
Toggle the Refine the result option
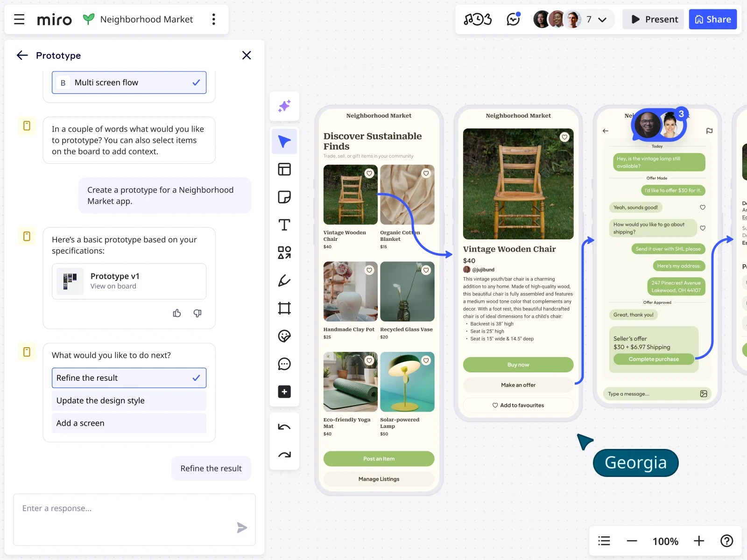[129, 378]
